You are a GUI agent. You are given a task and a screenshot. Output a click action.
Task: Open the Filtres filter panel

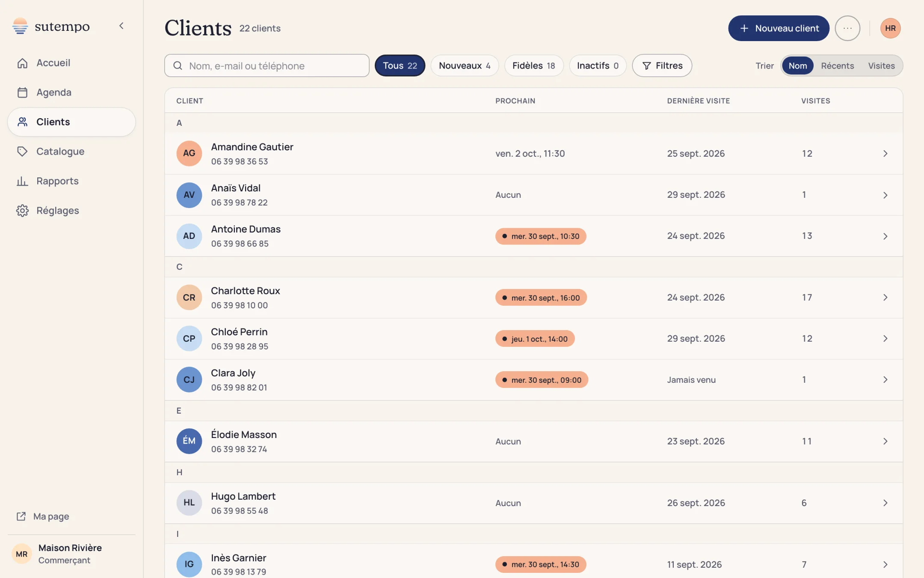point(662,66)
